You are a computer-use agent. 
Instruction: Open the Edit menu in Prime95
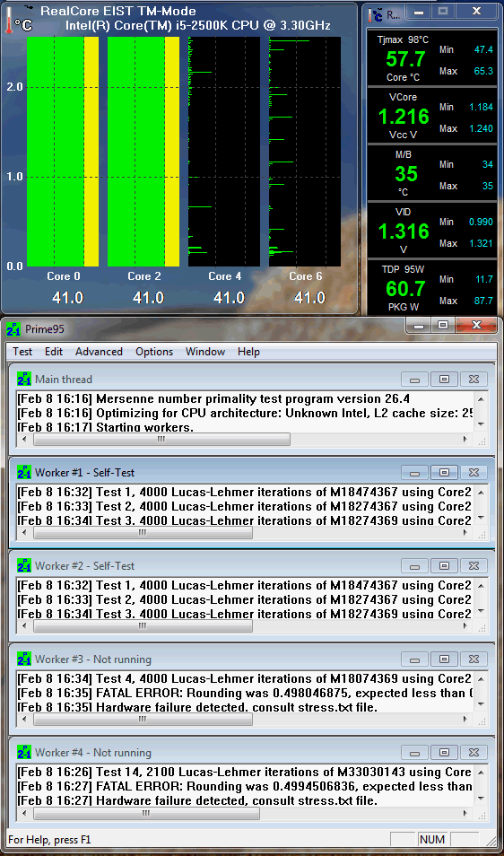coord(54,352)
